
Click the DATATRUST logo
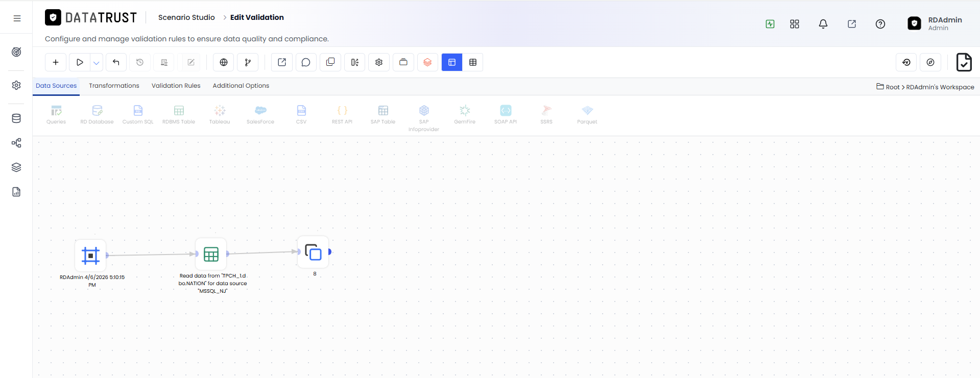91,18
